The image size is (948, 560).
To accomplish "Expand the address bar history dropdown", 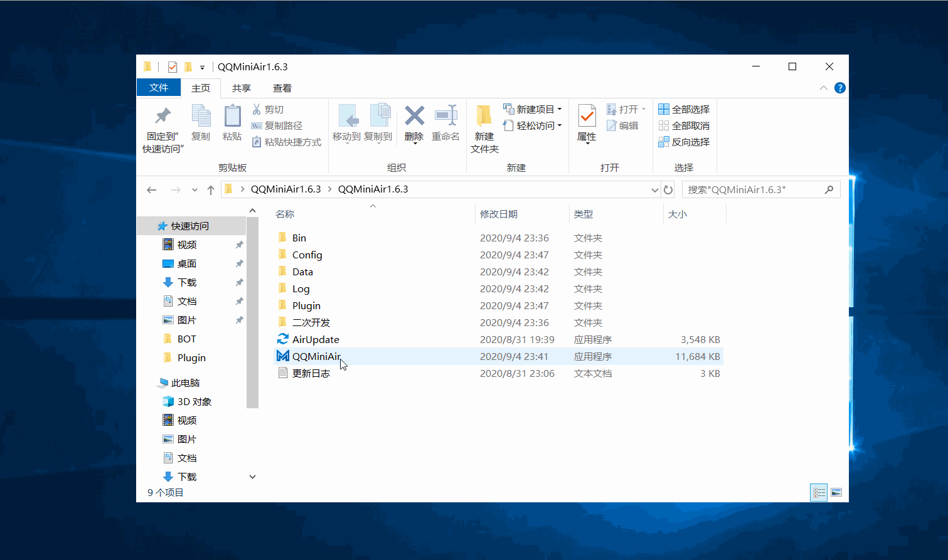I will pyautogui.click(x=654, y=189).
